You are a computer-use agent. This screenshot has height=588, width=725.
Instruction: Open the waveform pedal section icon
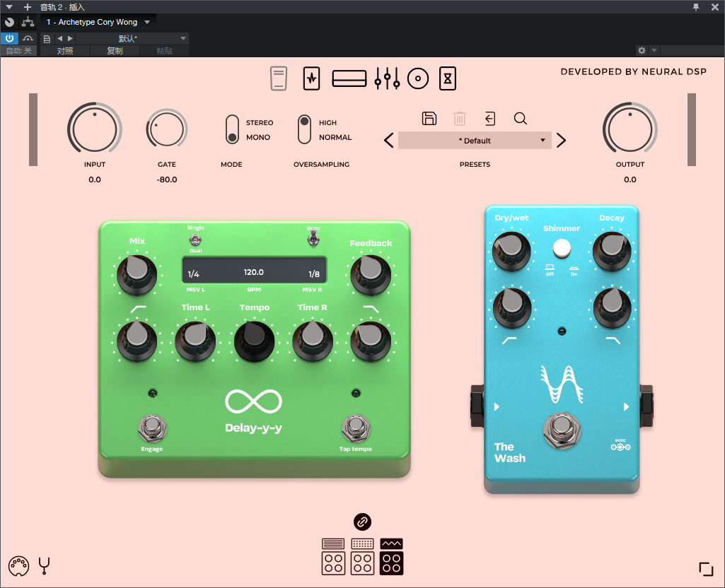[312, 78]
